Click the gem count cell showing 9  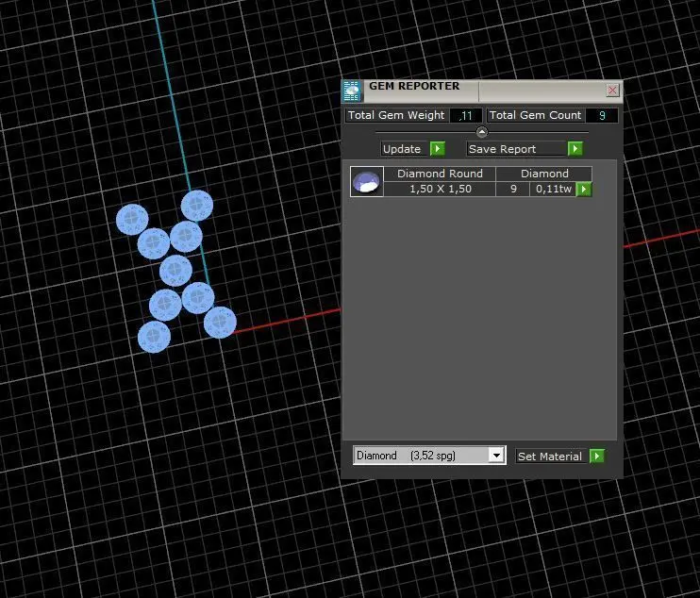(x=513, y=189)
